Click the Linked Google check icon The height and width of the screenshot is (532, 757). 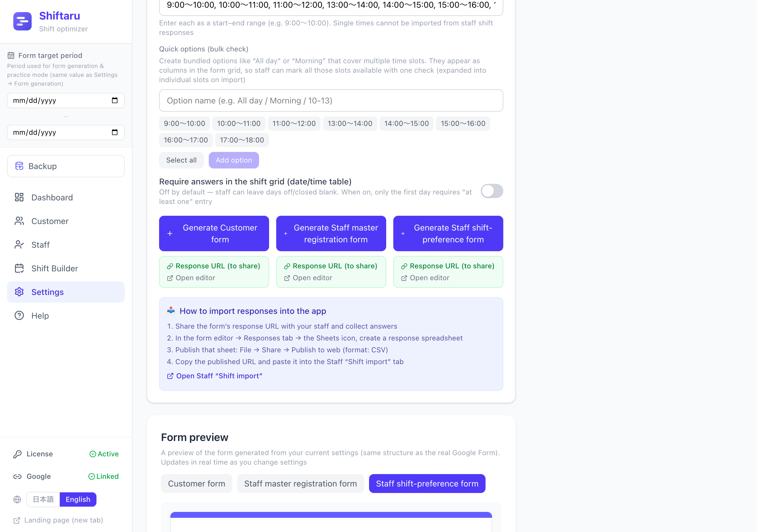pos(92,476)
